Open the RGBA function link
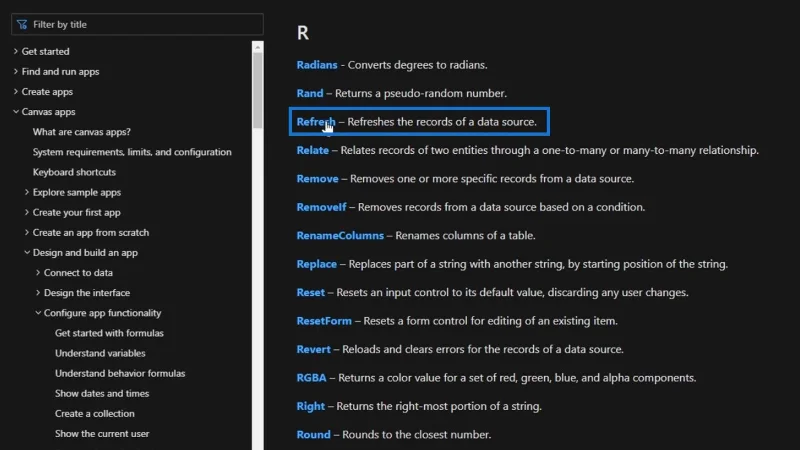This screenshot has height=450, width=800. click(x=311, y=378)
